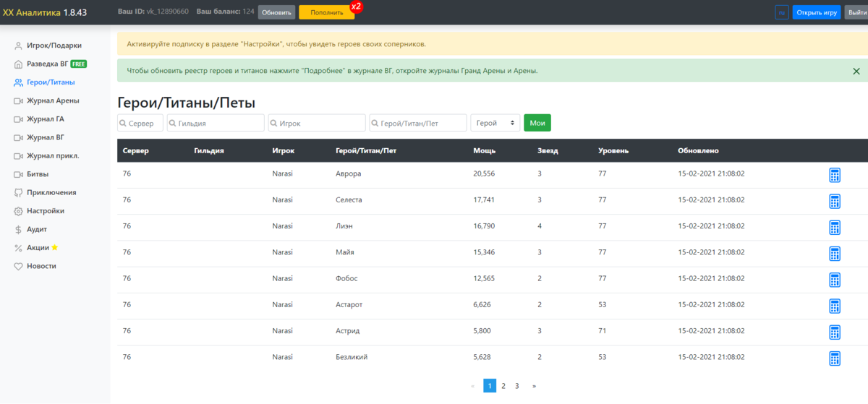Sort by Обновлено column header
The image size is (868, 404).
point(698,150)
